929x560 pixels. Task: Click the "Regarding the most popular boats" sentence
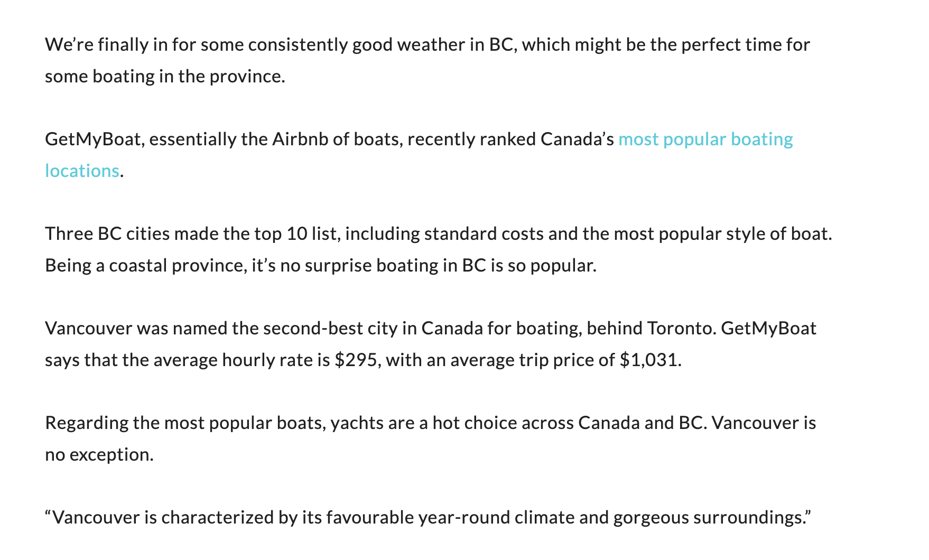click(x=185, y=423)
